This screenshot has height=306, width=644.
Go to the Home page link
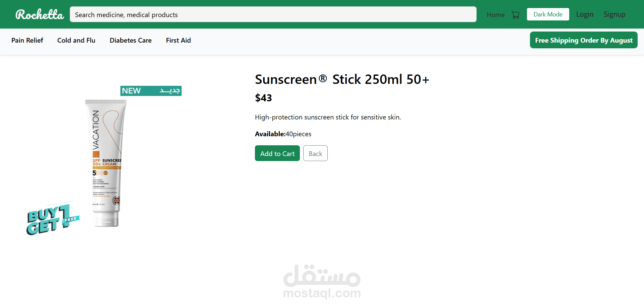coord(495,15)
